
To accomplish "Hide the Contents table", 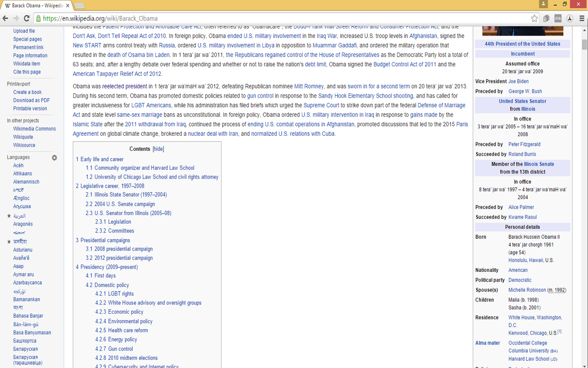I will [x=158, y=149].
